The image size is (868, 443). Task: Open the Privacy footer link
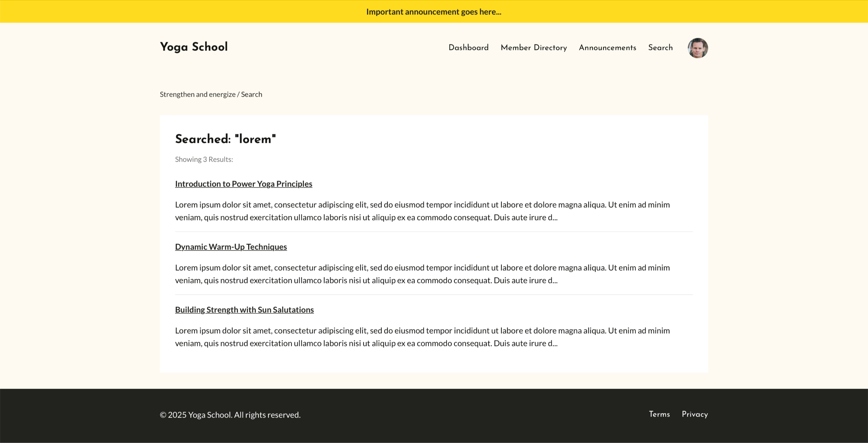tap(694, 414)
